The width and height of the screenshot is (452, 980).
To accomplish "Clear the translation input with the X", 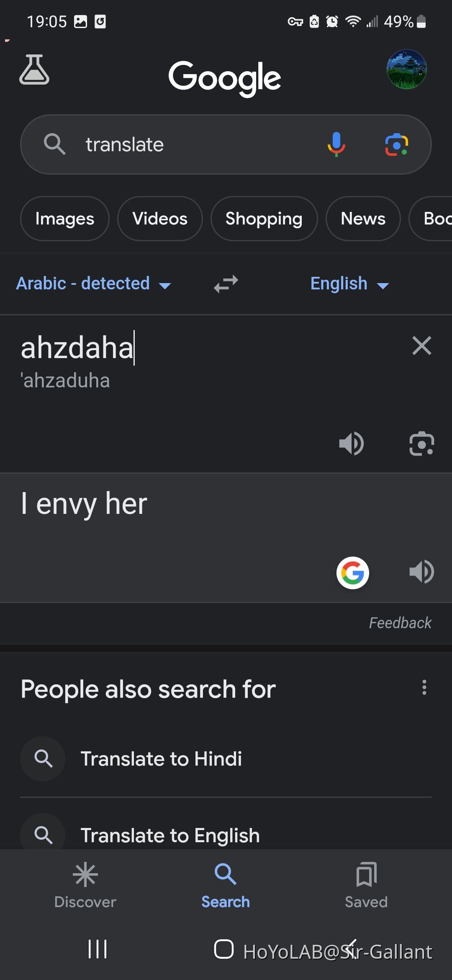I will click(421, 346).
